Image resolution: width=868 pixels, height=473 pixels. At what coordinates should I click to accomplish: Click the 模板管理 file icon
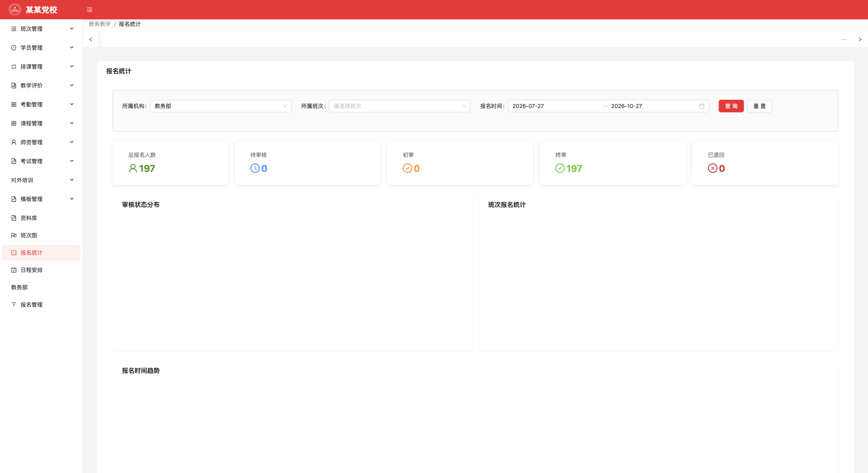(14, 199)
